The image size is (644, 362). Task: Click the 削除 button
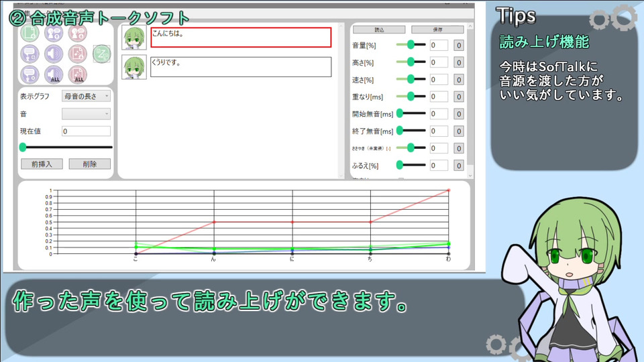click(89, 164)
